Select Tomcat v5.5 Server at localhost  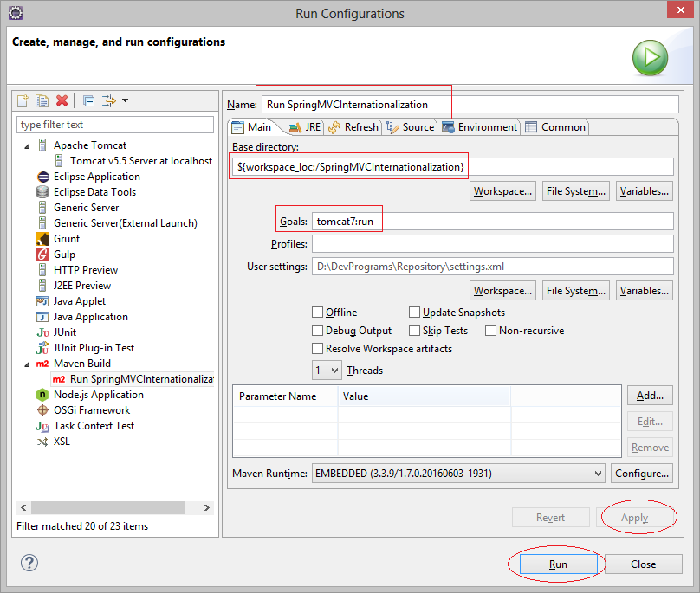point(141,161)
